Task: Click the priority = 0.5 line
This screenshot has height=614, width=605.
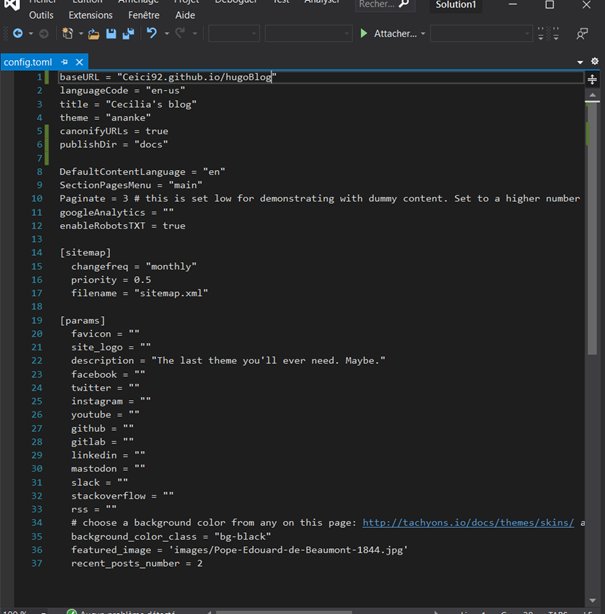Action: tap(111, 280)
